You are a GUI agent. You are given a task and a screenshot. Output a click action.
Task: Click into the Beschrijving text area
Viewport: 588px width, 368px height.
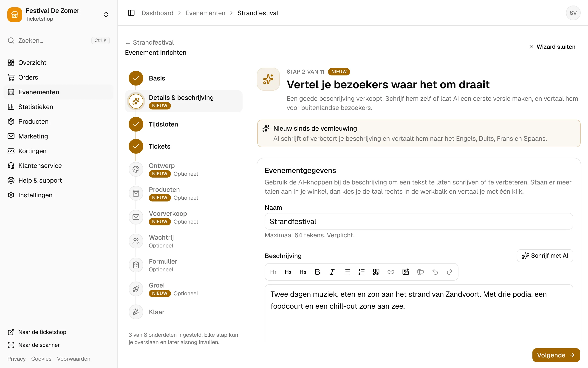coord(419,313)
